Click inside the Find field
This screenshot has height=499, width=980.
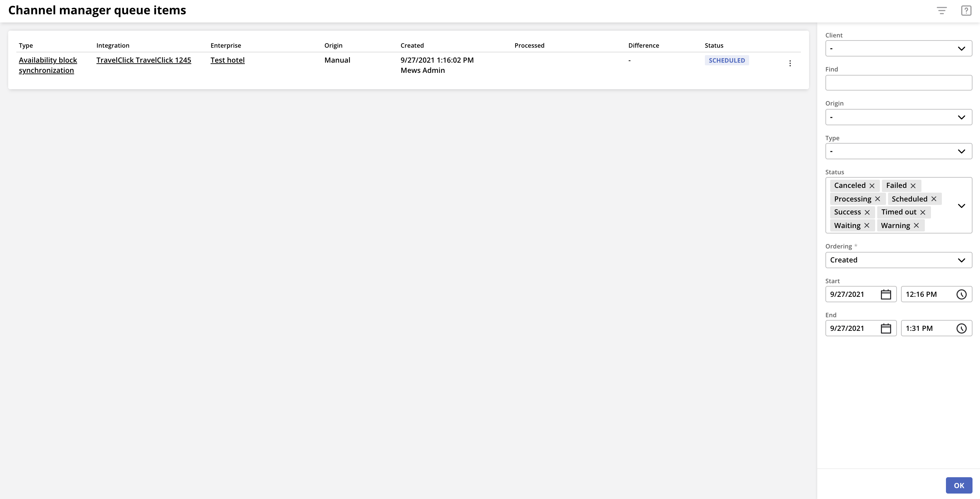pyautogui.click(x=899, y=82)
